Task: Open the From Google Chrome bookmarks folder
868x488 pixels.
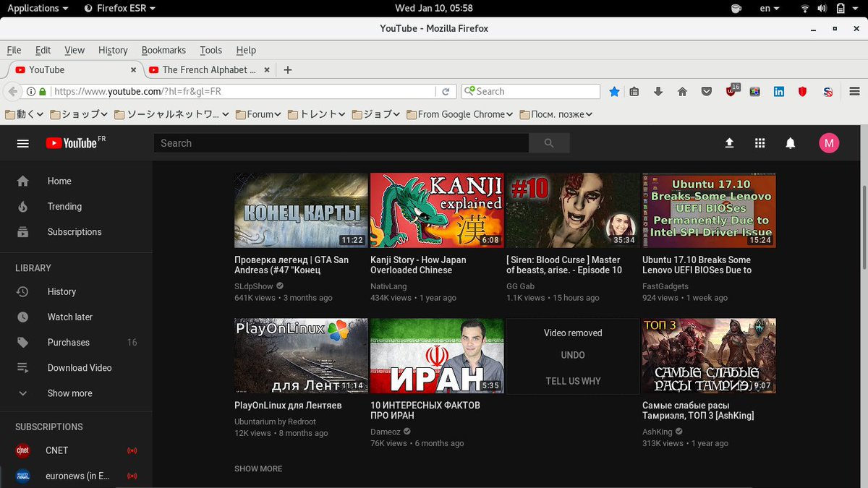Action: [460, 114]
